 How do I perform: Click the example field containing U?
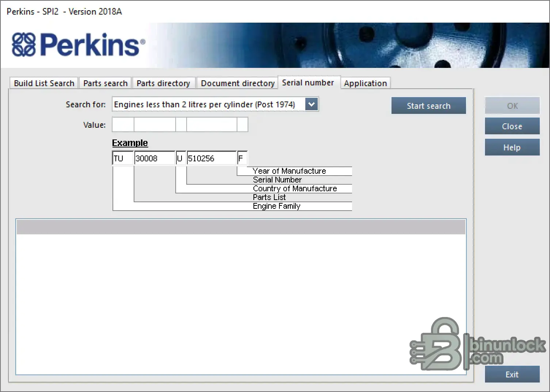click(181, 158)
